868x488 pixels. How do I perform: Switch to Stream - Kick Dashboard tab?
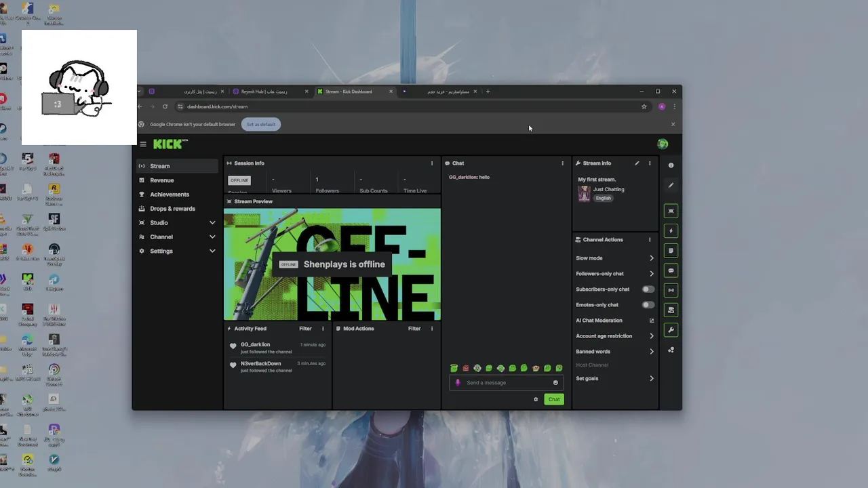point(355,91)
